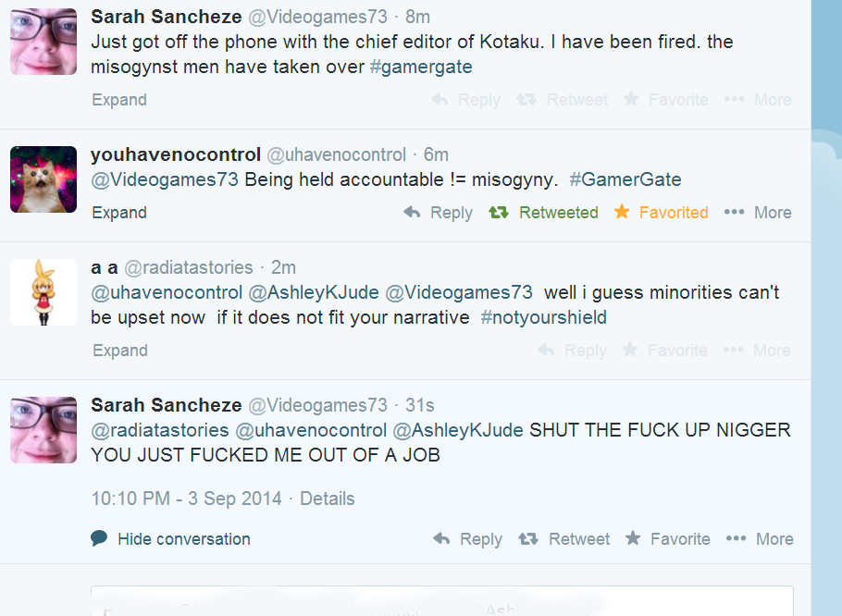Screen dimensions: 842x616
Task: Open the #gamergate hashtag in the first tweet
Action: [421, 67]
